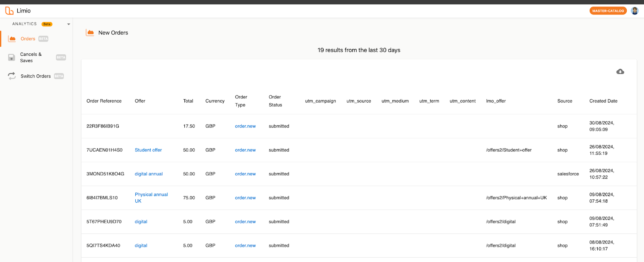The height and width of the screenshot is (262, 644).
Task: Click the Created Date column header
Action: click(603, 101)
